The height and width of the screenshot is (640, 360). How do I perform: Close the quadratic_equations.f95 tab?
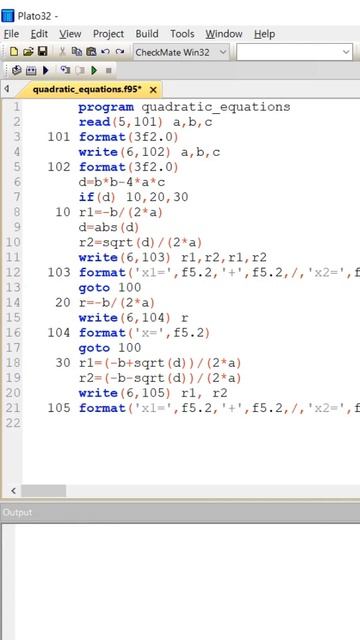(153, 90)
